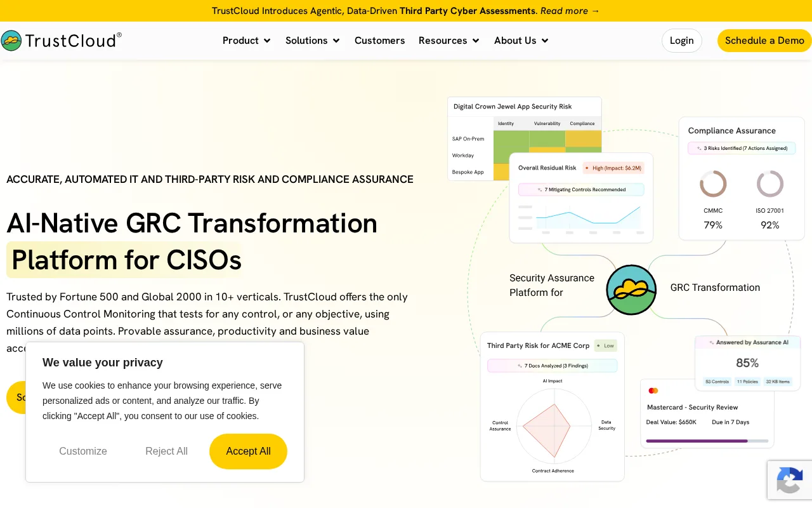Image resolution: width=812 pixels, height=508 pixels.
Task: Open the Customers page link
Action: 379,41
